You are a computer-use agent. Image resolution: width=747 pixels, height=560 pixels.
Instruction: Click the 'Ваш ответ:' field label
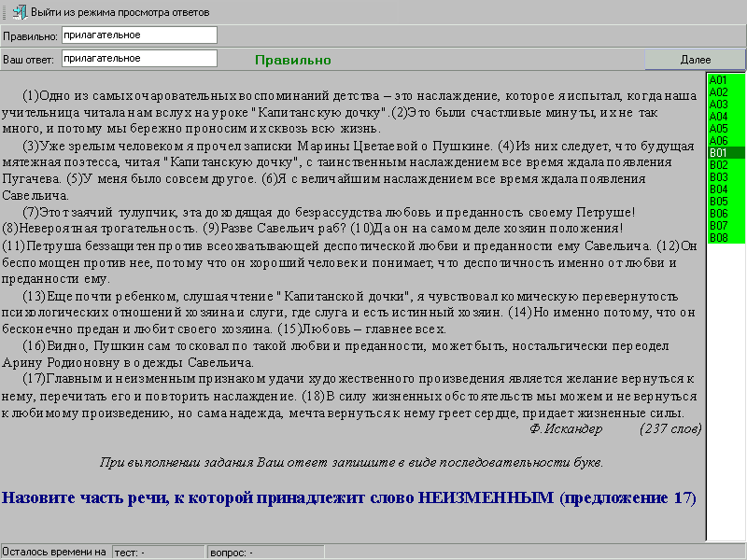pyautogui.click(x=28, y=60)
